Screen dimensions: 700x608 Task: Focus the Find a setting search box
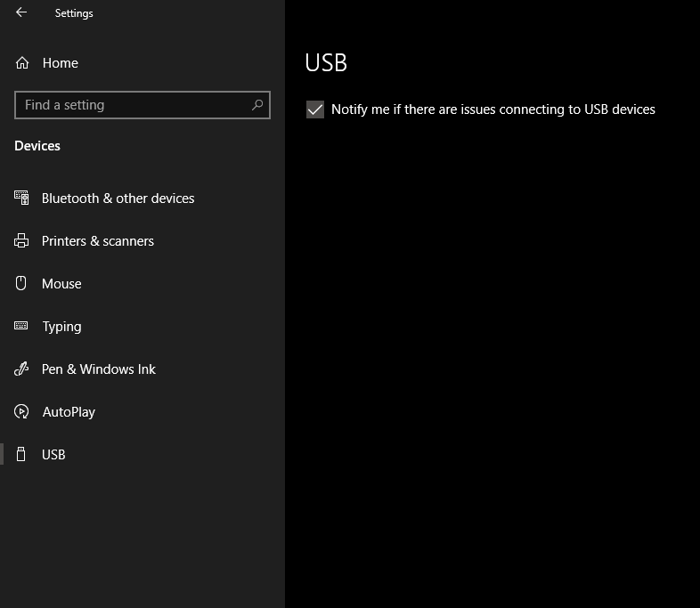pos(142,105)
